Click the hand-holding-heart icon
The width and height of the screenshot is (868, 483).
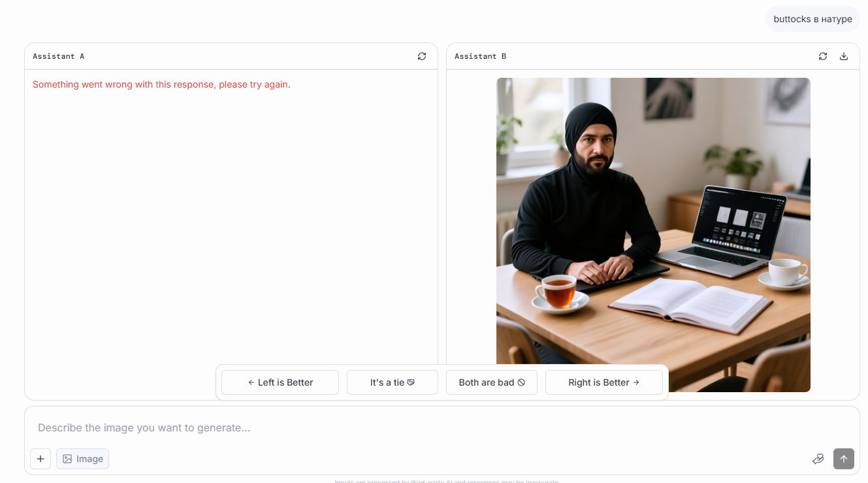pyautogui.click(x=818, y=459)
